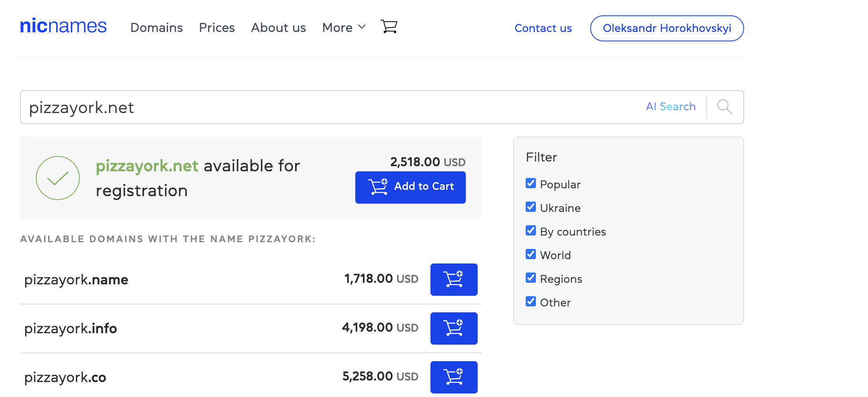Click the Filter heading
This screenshot has width=868, height=397.
541,157
